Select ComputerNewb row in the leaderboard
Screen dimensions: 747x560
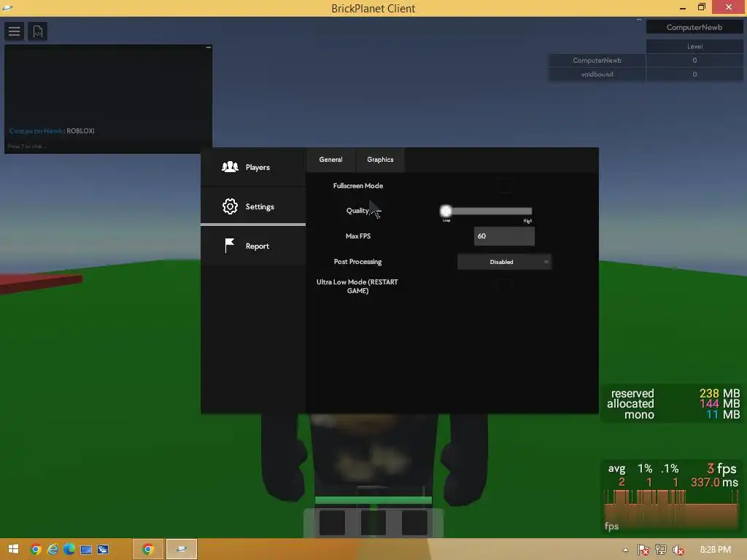tap(646, 61)
